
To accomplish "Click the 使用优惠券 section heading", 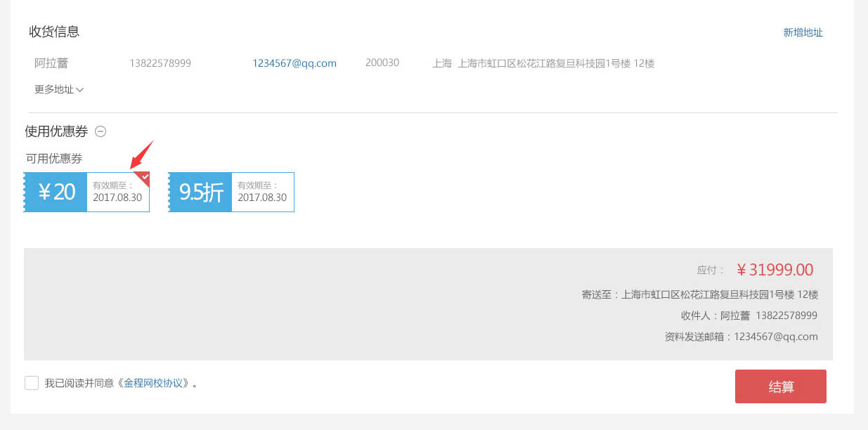I will [56, 131].
